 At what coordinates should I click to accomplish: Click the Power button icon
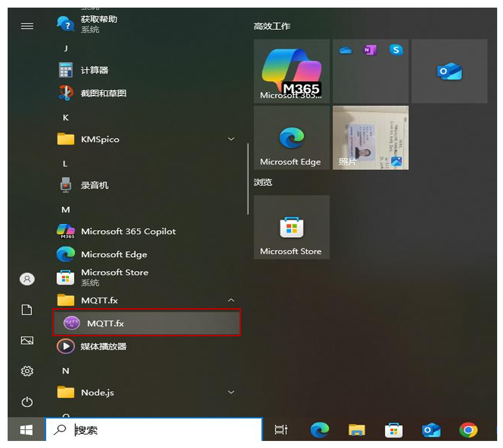[27, 402]
